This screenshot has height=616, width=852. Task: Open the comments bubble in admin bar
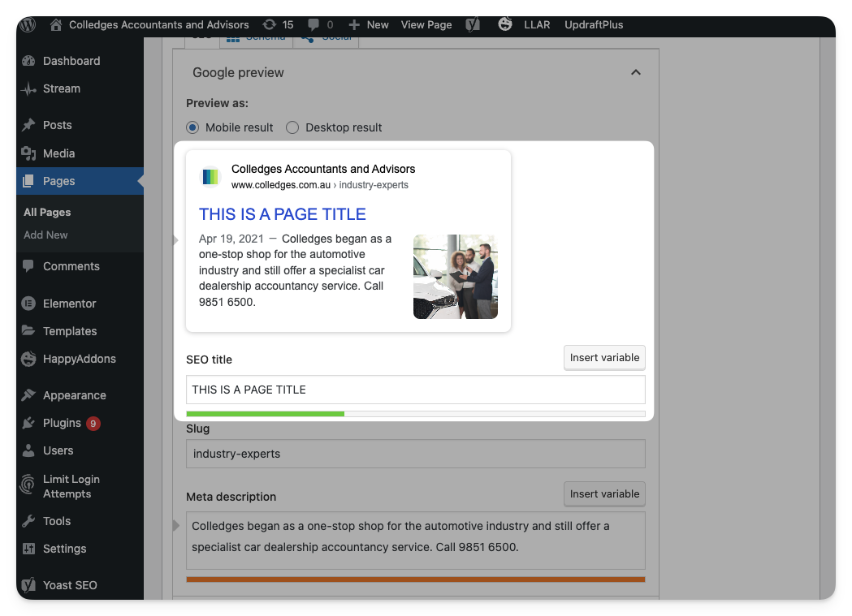pyautogui.click(x=319, y=24)
